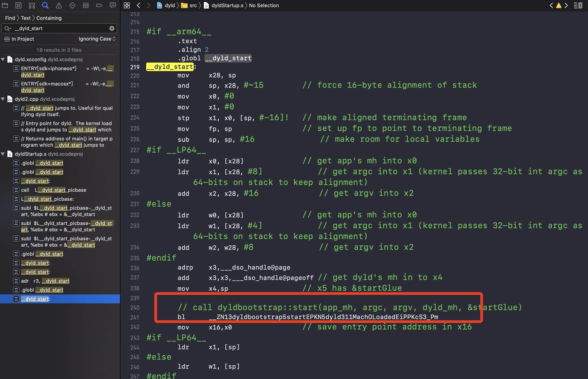Viewport: 588px width, 379px height.
Task: Open the Debug navigator icon
Action: pyautogui.click(x=86, y=5)
